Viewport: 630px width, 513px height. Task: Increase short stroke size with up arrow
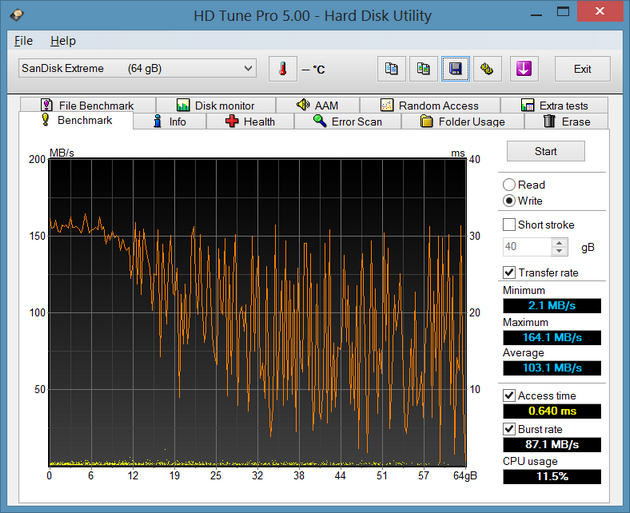coord(559,243)
